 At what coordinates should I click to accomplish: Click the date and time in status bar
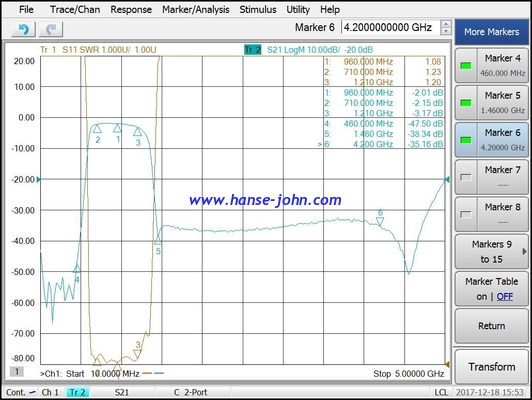point(490,392)
